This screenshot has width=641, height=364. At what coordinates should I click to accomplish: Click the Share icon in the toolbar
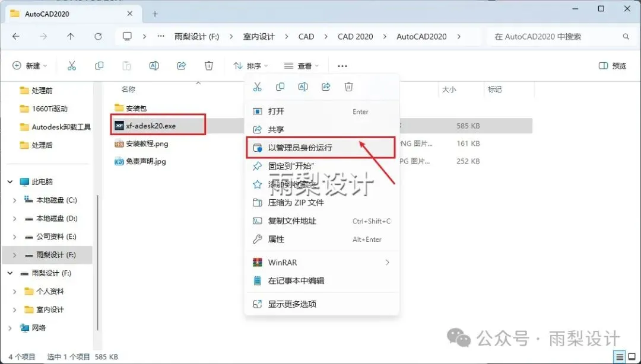pyautogui.click(x=182, y=66)
